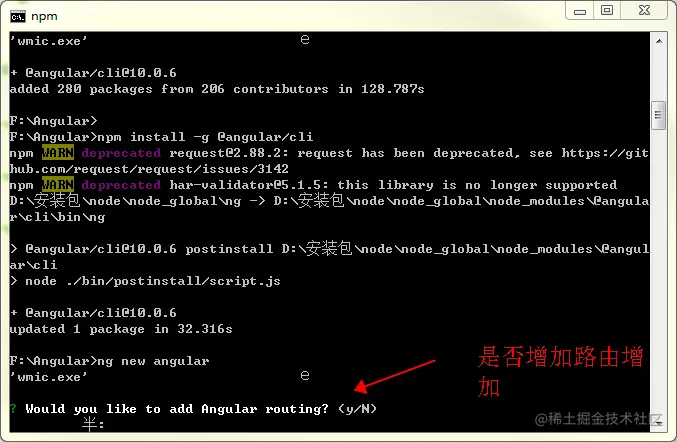Click the https://git URL text
677x442 pixels.
click(605, 153)
